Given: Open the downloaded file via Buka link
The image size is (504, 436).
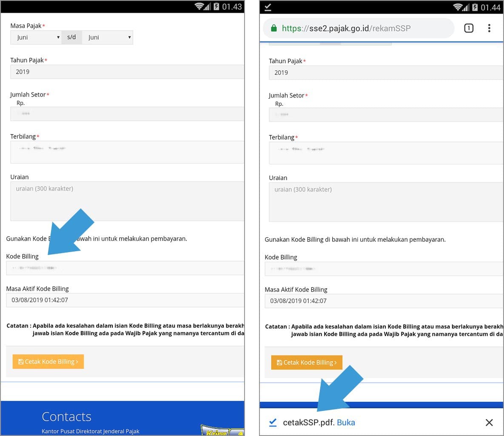Looking at the screenshot, I should [346, 422].
